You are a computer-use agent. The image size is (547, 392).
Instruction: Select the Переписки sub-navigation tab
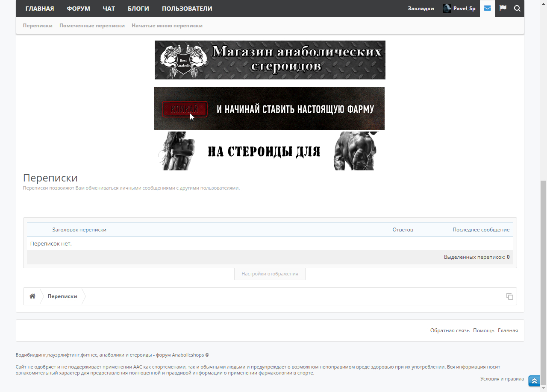tap(38, 26)
